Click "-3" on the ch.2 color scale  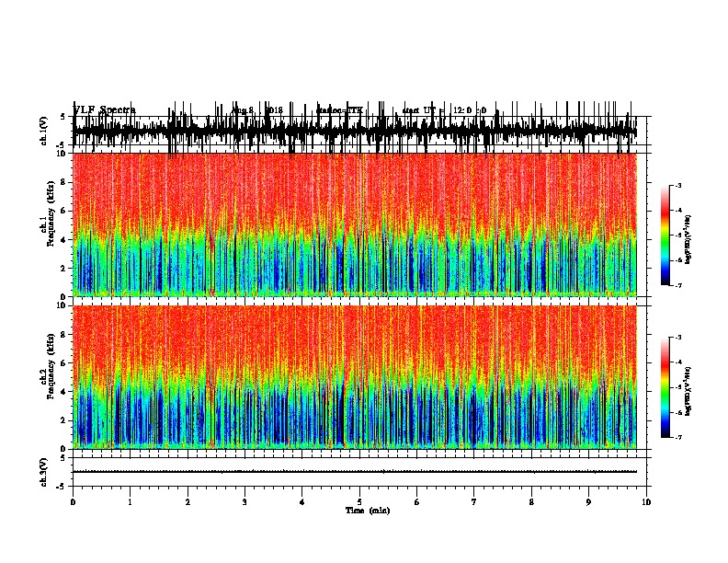[x=678, y=338]
